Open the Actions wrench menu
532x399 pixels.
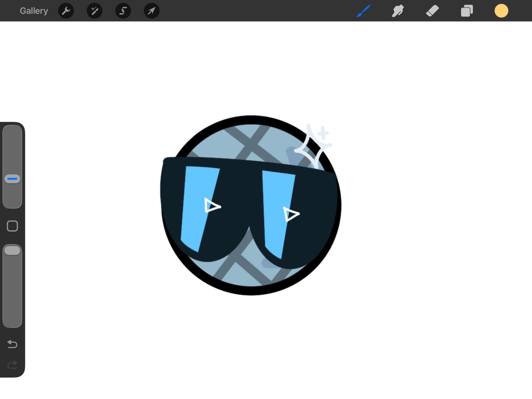(66, 11)
